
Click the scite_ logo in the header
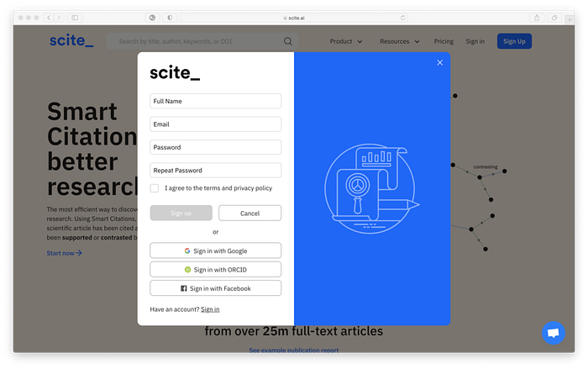click(71, 40)
